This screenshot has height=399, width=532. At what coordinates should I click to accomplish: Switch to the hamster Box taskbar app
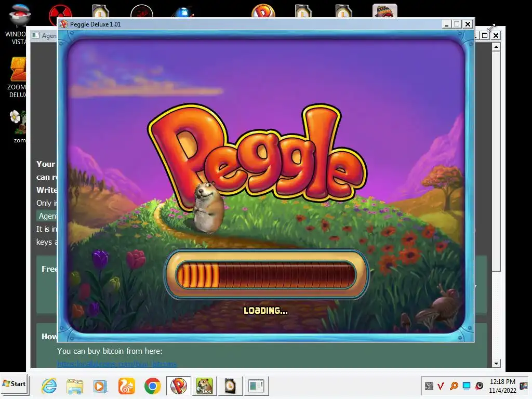tap(205, 386)
